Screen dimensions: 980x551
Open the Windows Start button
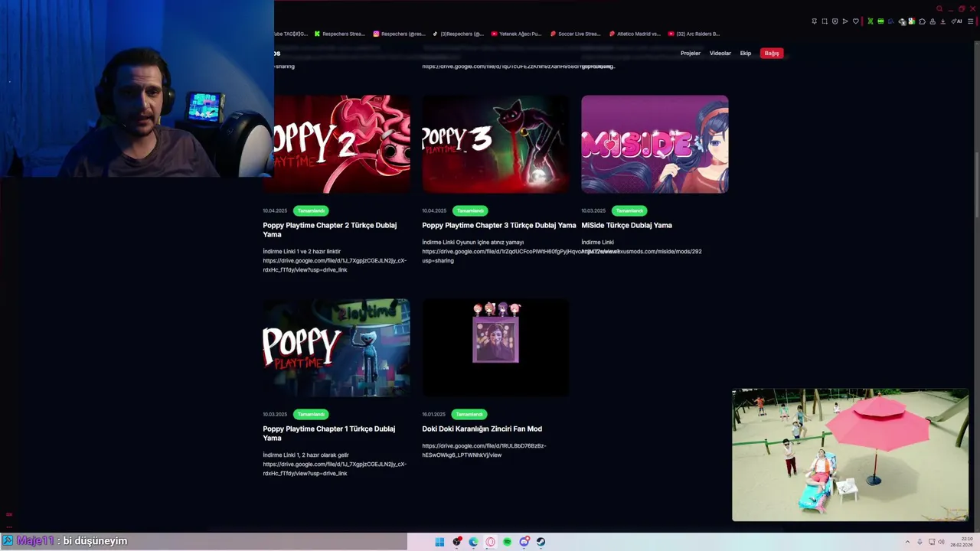(439, 542)
